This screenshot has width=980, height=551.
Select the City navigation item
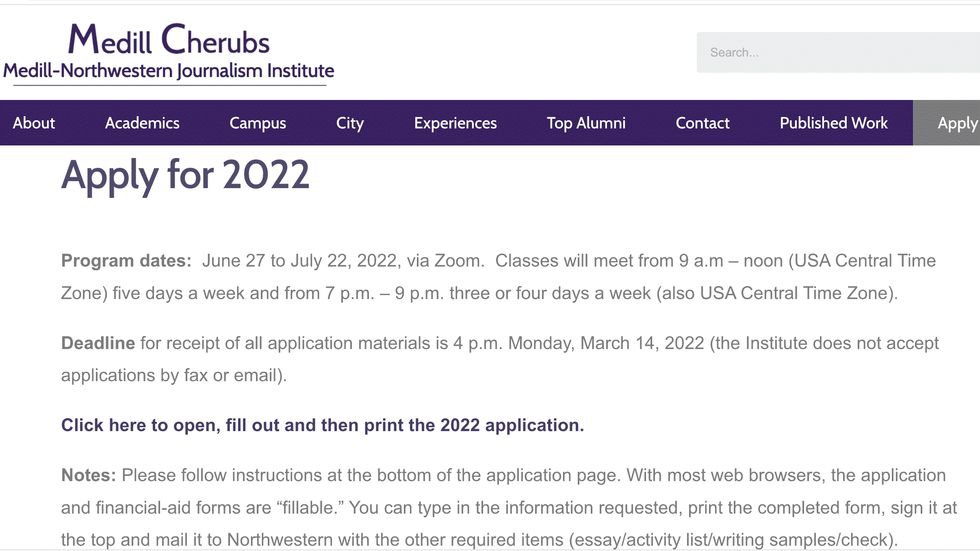coord(350,123)
